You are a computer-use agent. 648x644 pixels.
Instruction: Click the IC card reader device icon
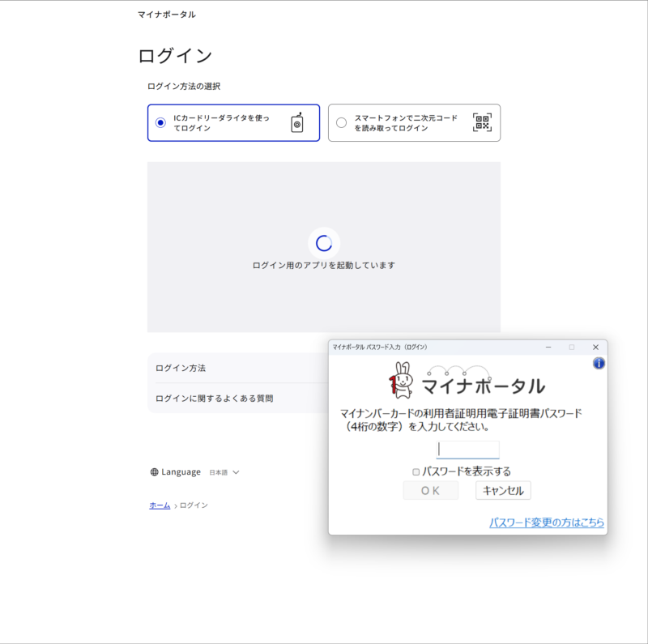[297, 122]
